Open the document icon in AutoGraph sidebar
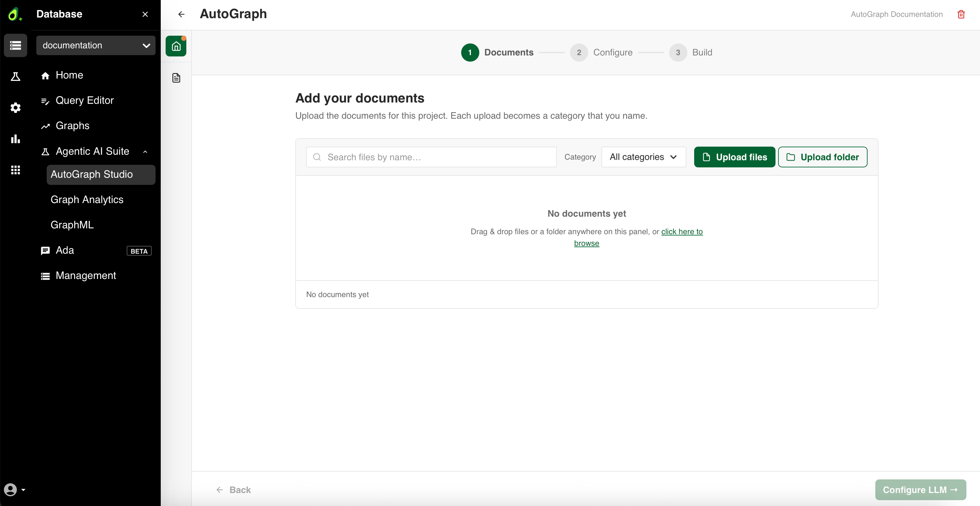The height and width of the screenshot is (506, 980). [176, 78]
